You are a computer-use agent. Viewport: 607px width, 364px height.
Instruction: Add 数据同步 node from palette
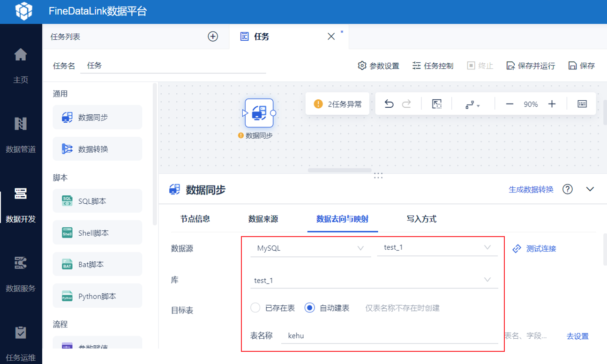click(97, 117)
